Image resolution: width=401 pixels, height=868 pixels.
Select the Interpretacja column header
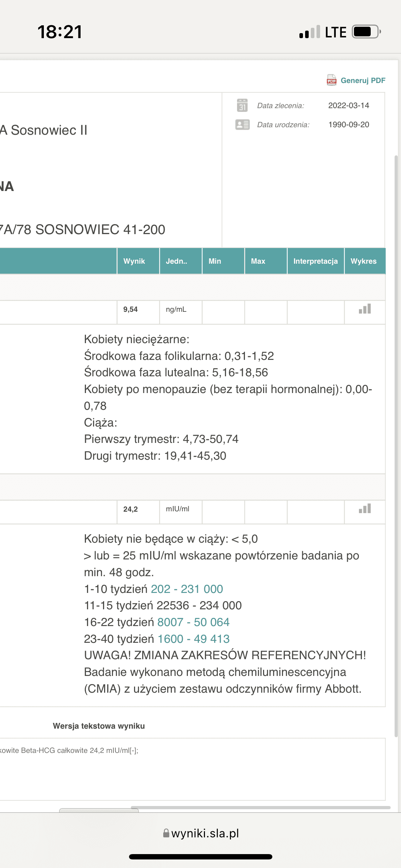point(315,261)
